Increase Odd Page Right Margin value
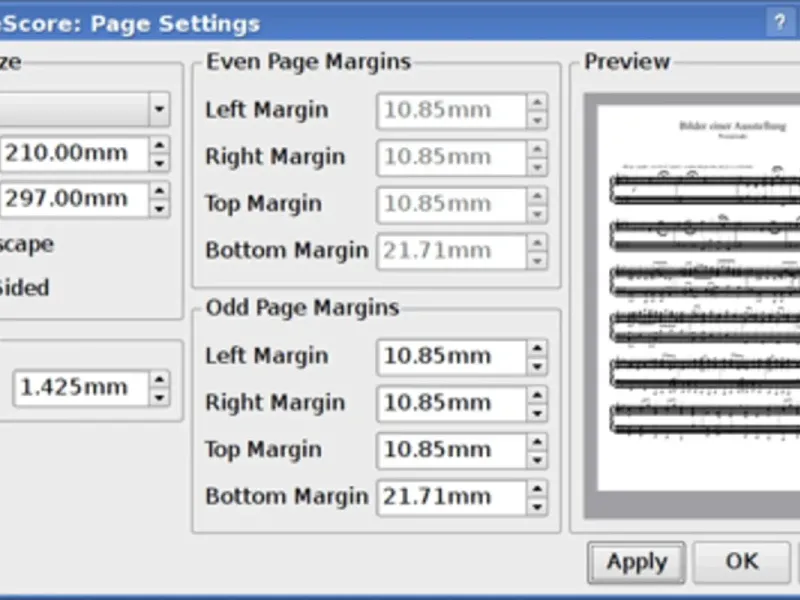This screenshot has height=600, width=800. point(537,395)
